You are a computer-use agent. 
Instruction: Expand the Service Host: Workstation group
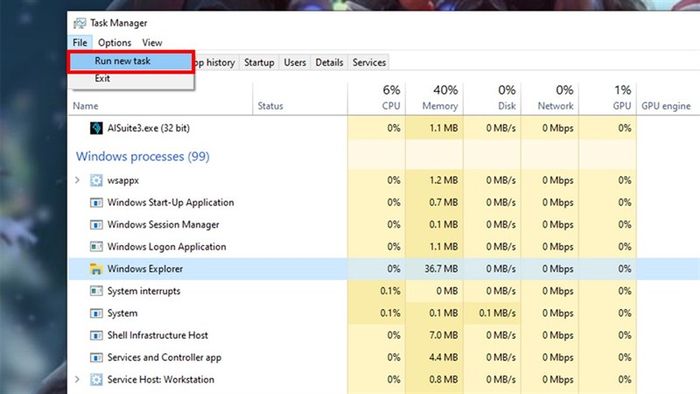point(77,380)
